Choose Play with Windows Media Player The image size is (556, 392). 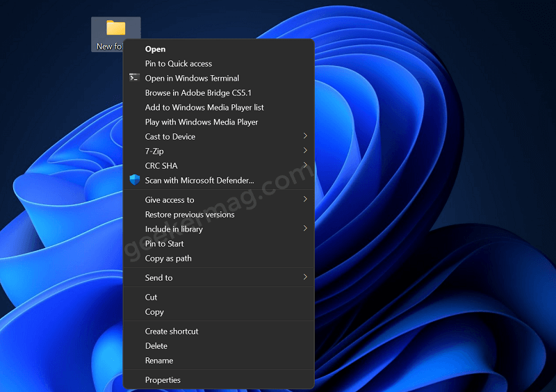[218, 122]
